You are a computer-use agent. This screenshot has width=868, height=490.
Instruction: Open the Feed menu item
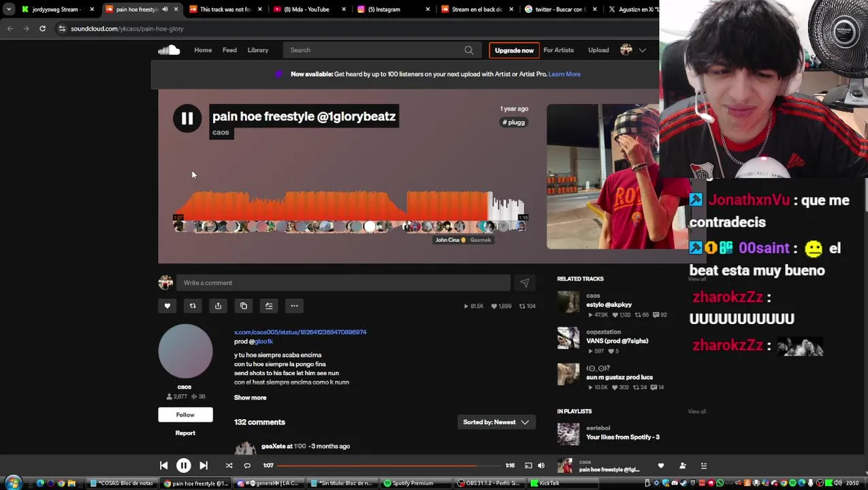coord(229,50)
